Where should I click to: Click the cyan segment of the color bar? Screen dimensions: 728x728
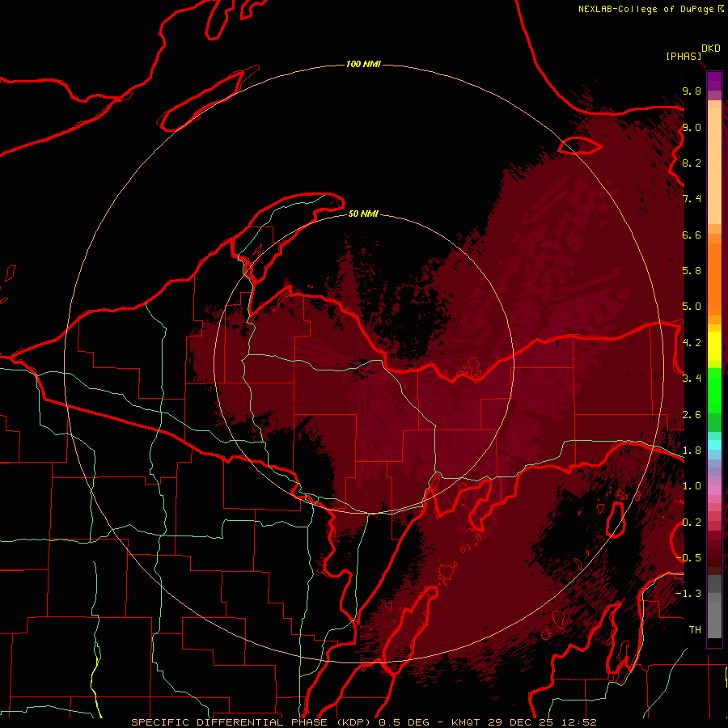[714, 445]
